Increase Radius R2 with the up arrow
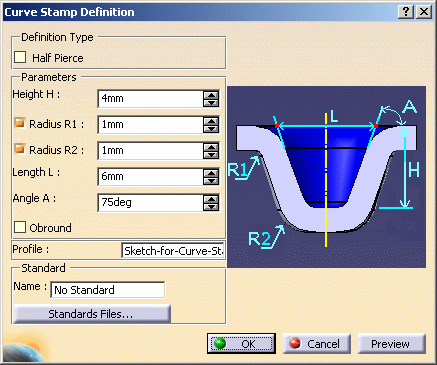This screenshot has height=365, width=437. point(211,147)
